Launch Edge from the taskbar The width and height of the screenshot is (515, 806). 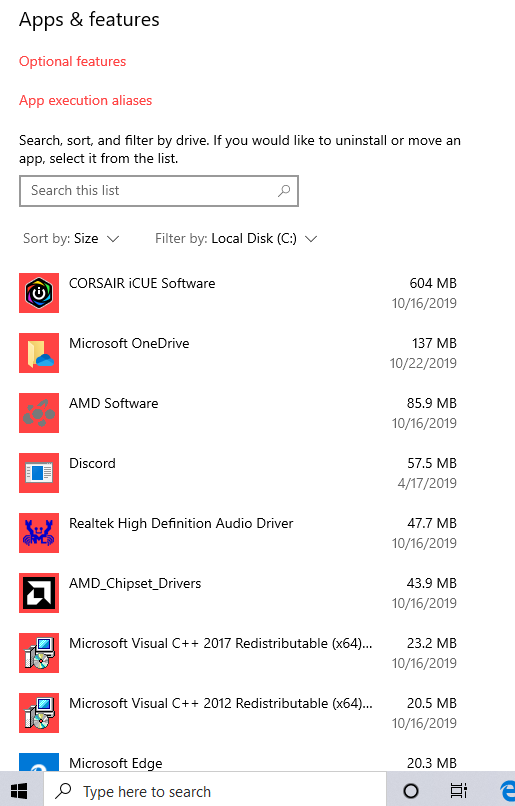tap(506, 791)
